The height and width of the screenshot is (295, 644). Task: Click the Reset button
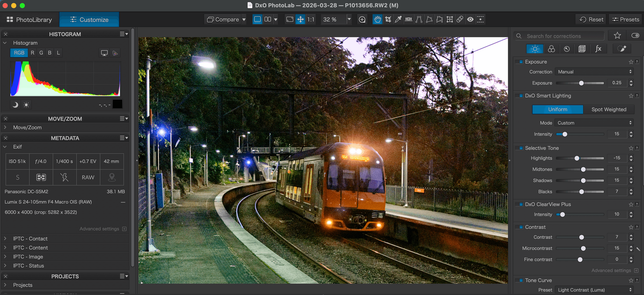coord(590,19)
